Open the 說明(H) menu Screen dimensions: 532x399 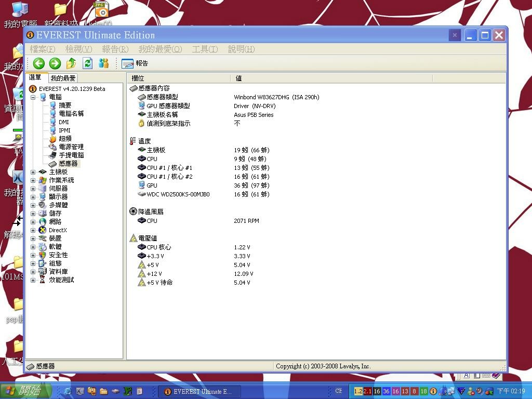pos(241,49)
